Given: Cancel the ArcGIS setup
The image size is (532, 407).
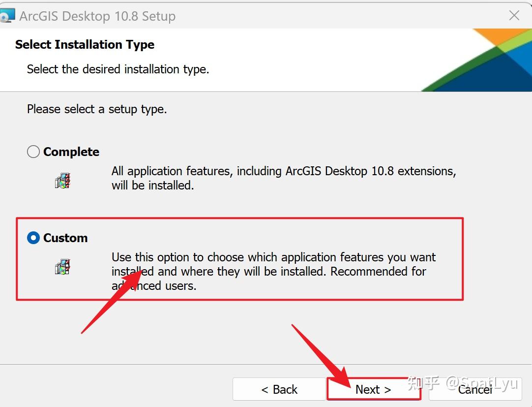Looking at the screenshot, I should coord(475,389).
